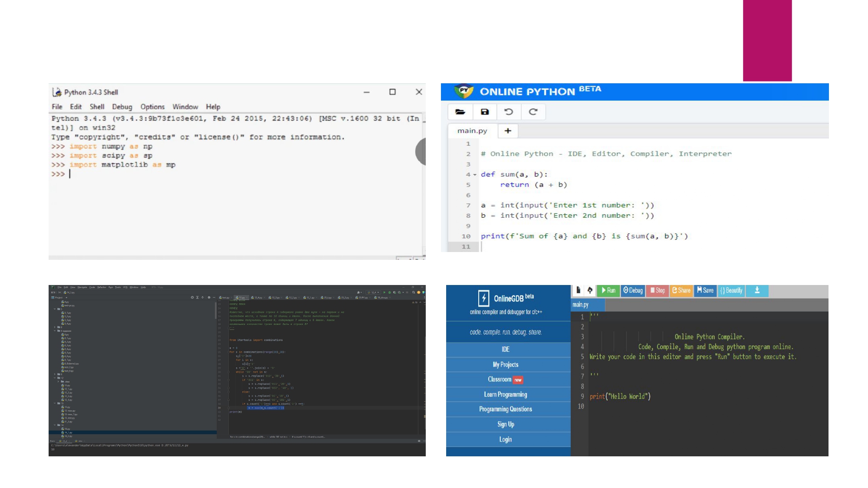Open Options menu in Python Shell
The height and width of the screenshot is (488, 868).
pos(152,107)
